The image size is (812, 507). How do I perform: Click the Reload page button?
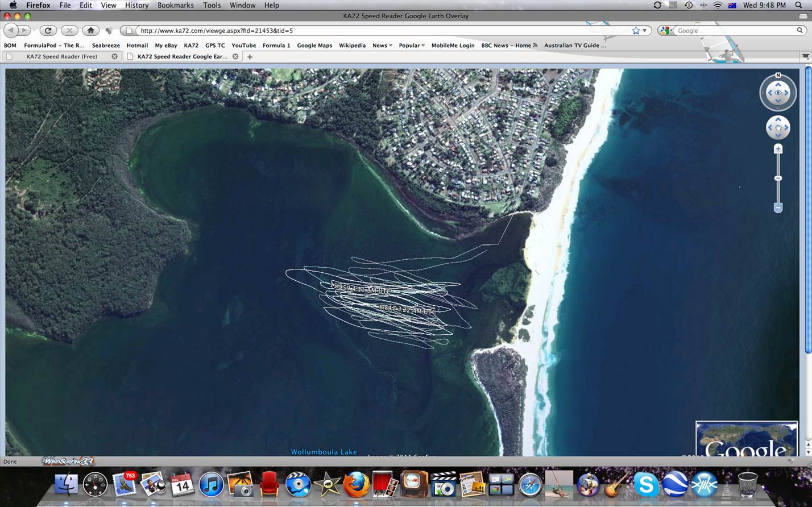[x=48, y=31]
